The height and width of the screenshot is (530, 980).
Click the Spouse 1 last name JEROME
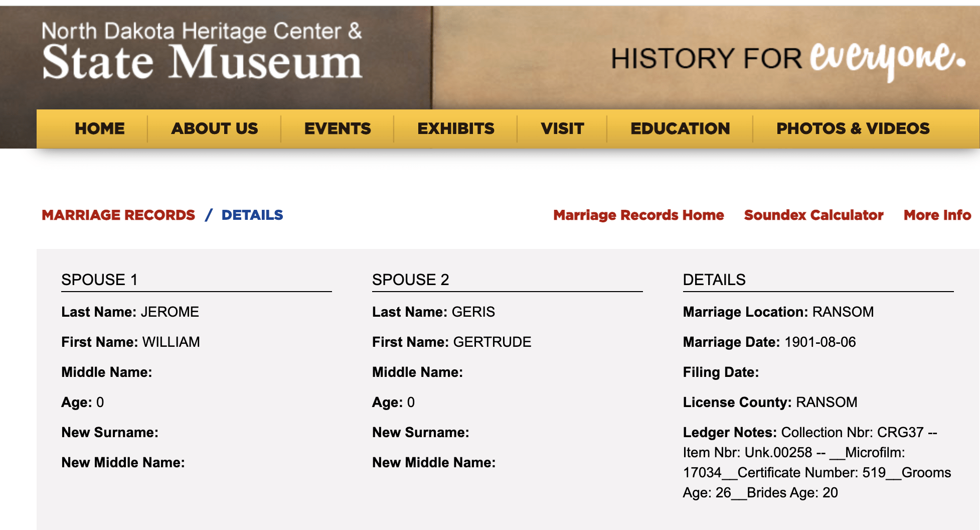point(170,312)
